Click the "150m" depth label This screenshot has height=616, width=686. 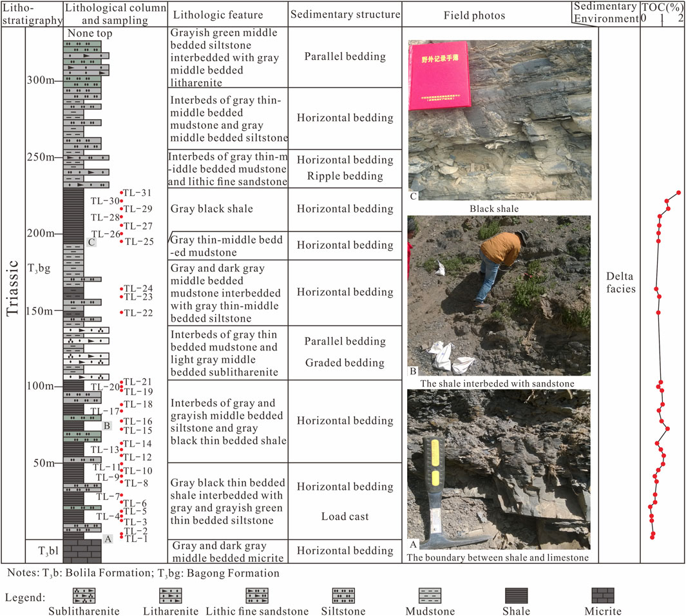pos(39,311)
